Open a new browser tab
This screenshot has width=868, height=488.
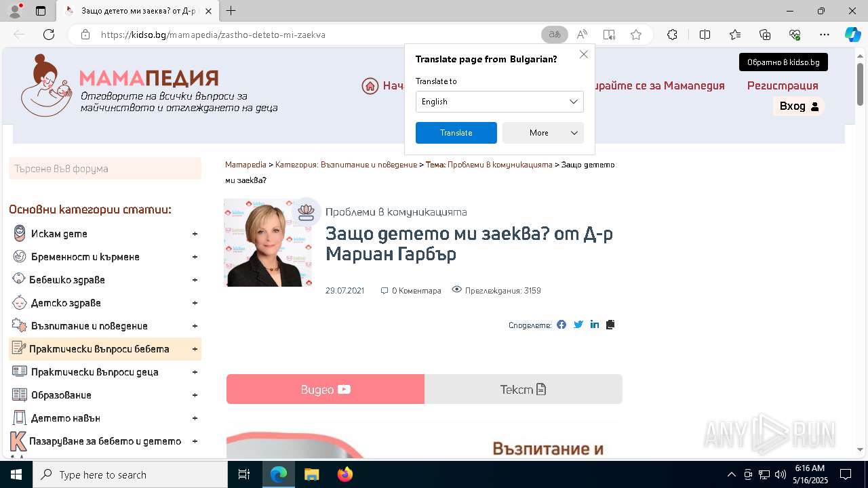tap(231, 11)
